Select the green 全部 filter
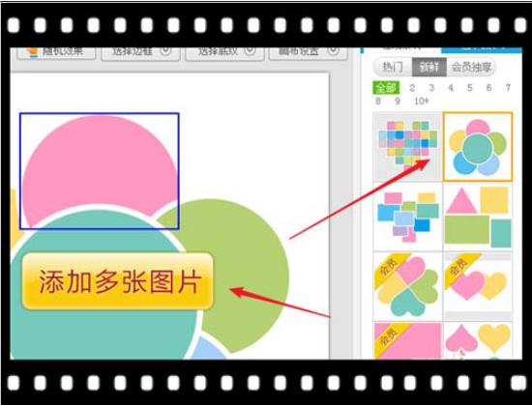The width and height of the screenshot is (532, 405). click(386, 88)
